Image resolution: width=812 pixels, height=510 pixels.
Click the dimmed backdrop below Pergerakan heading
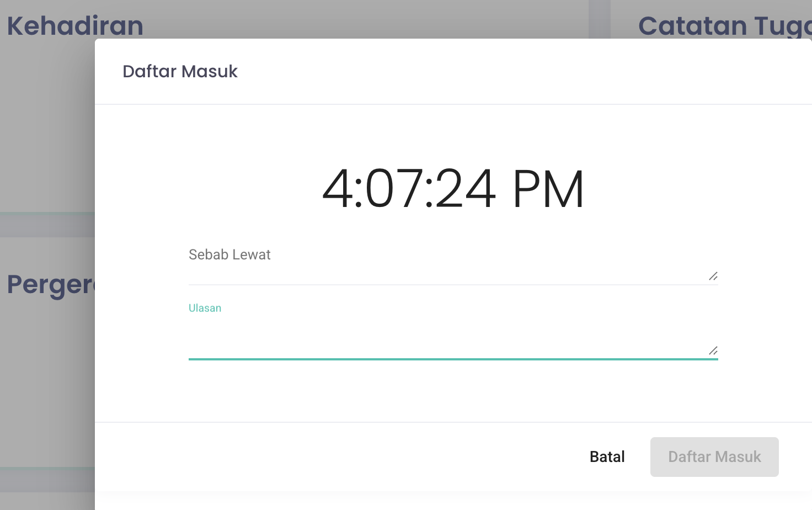pos(47,386)
